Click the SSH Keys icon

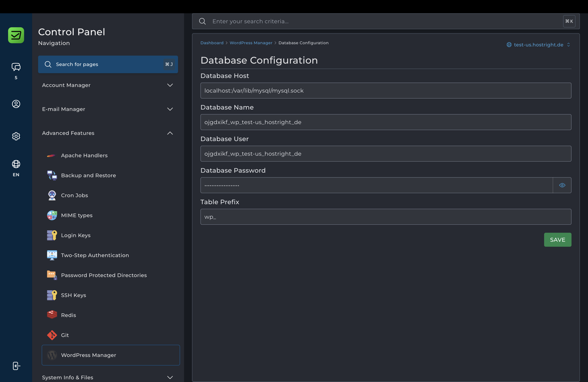(52, 295)
